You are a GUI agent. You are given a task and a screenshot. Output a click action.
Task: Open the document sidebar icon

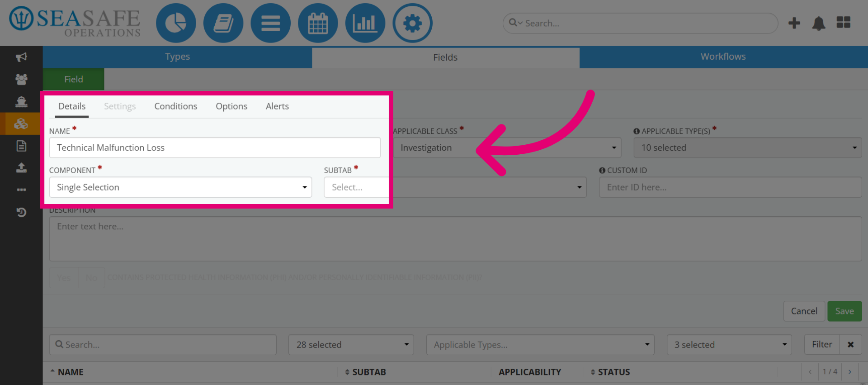(x=21, y=146)
